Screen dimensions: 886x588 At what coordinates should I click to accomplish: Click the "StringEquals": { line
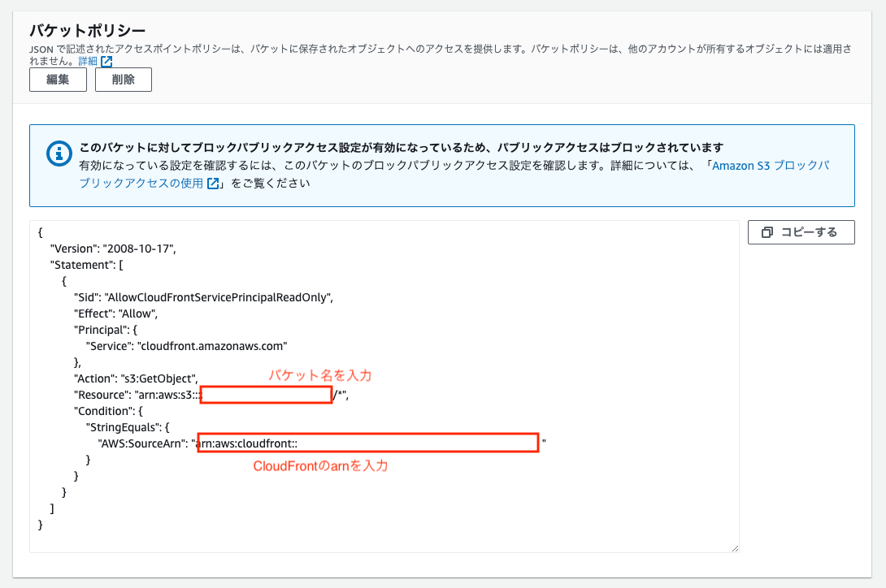point(128,427)
